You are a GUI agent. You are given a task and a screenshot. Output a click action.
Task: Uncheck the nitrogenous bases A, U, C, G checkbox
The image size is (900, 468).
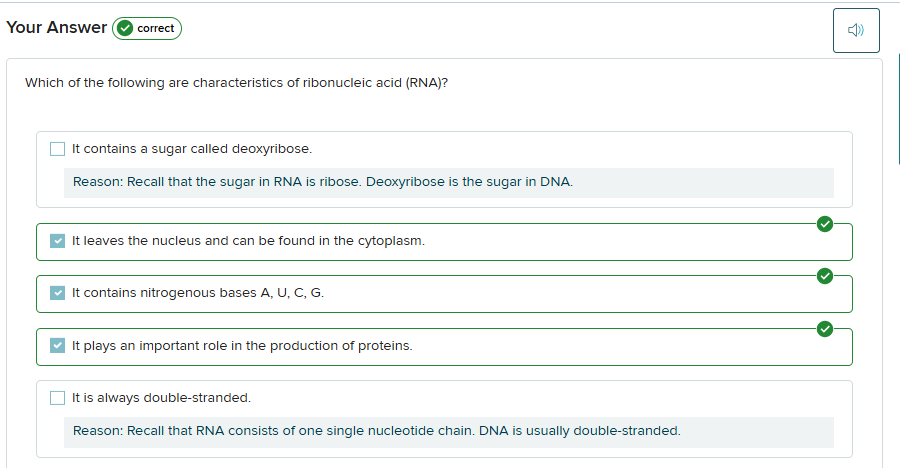pos(58,293)
